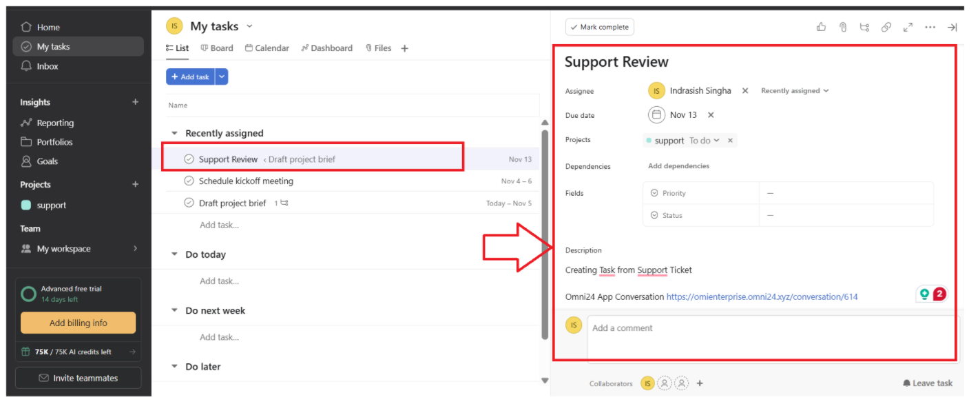This screenshot has width=980, height=404.
Task: Expand task pane to full screen
Action: click(908, 27)
